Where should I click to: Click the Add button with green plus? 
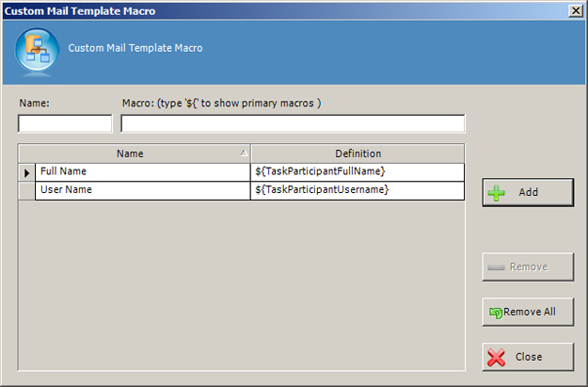point(527,192)
